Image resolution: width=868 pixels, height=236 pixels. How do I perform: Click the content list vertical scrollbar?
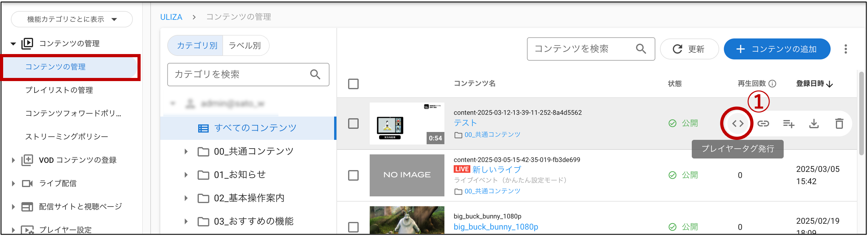[x=861, y=113]
